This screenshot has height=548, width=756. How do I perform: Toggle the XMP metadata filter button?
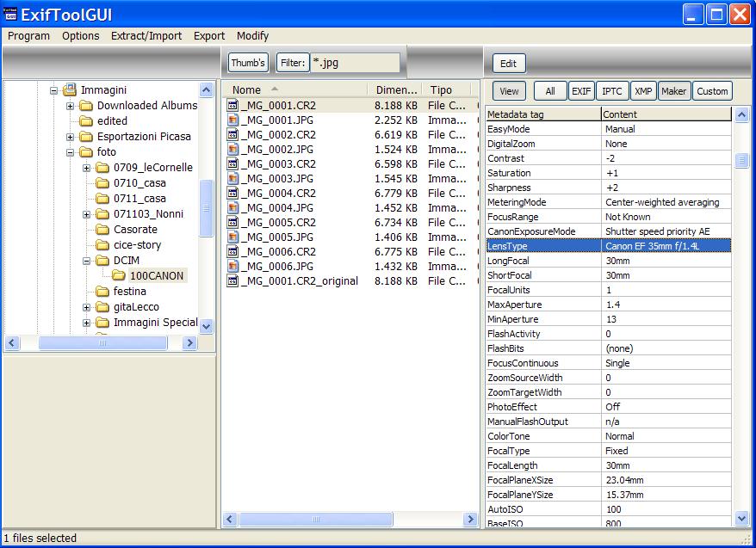(x=641, y=90)
